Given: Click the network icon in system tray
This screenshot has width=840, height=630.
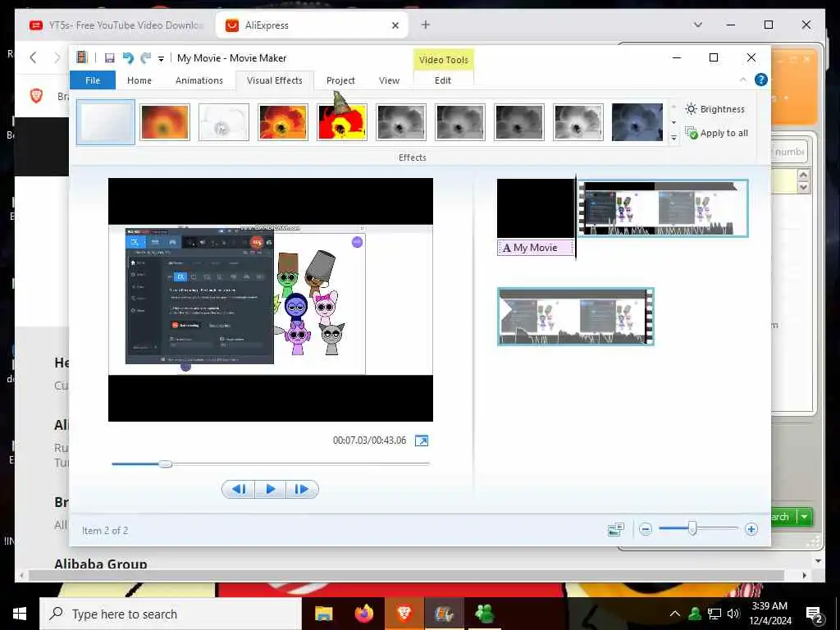Looking at the screenshot, I should [x=714, y=614].
